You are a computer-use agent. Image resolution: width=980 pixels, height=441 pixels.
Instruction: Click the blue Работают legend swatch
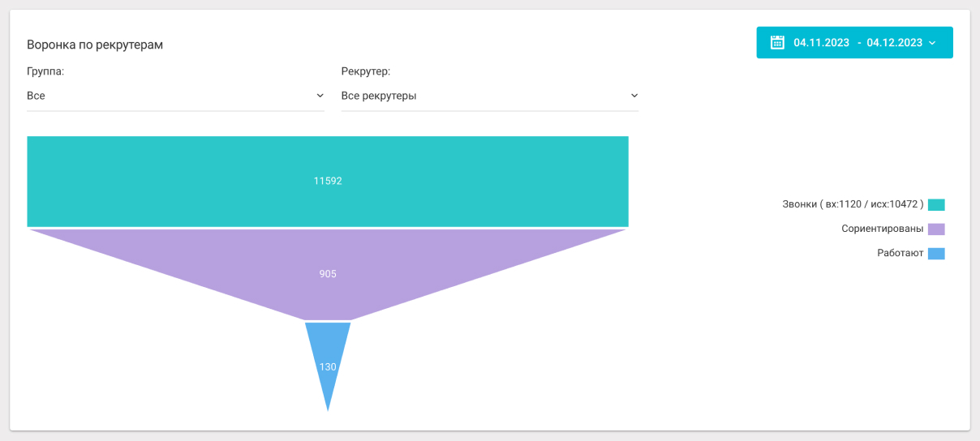[x=936, y=253]
